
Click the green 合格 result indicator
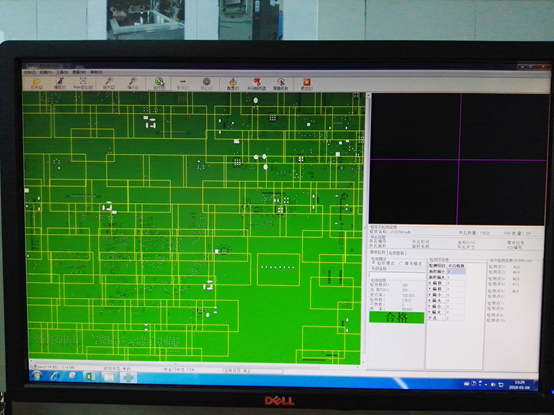pyautogui.click(x=397, y=317)
